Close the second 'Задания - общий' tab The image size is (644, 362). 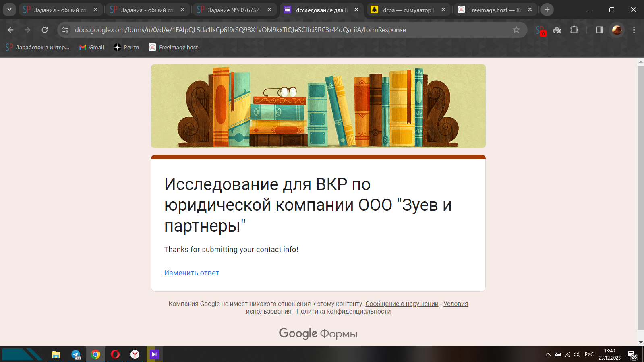pos(182,10)
